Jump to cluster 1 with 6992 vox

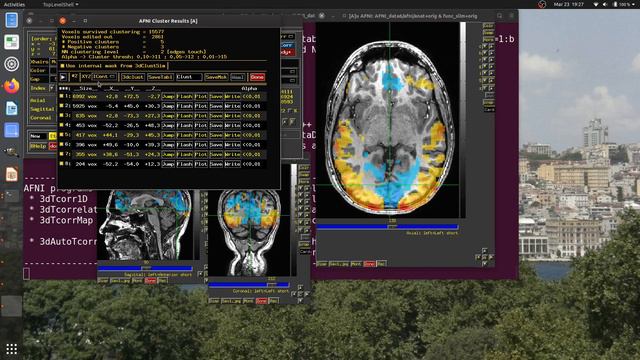coord(168,96)
